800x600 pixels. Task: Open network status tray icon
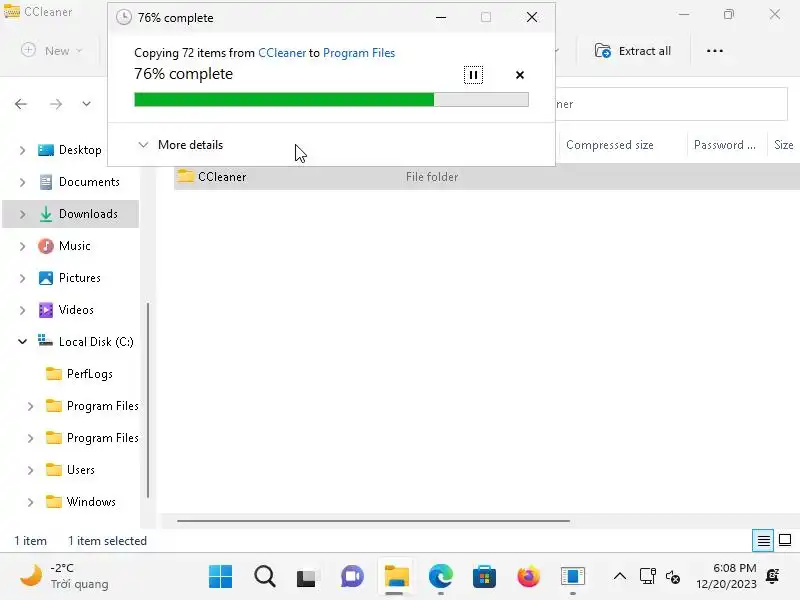pos(647,577)
